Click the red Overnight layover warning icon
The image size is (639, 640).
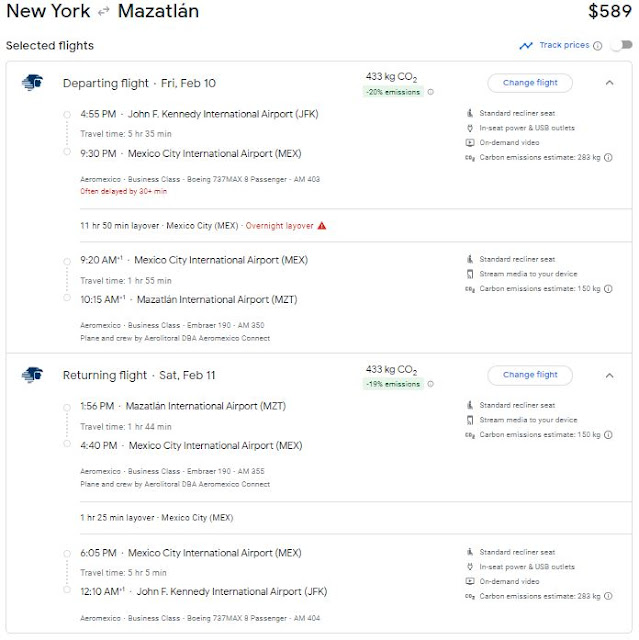[x=322, y=226]
